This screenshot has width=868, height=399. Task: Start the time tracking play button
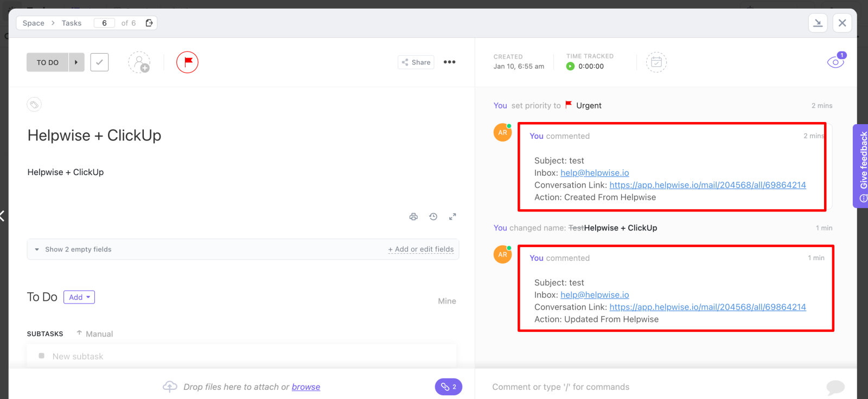[570, 67]
